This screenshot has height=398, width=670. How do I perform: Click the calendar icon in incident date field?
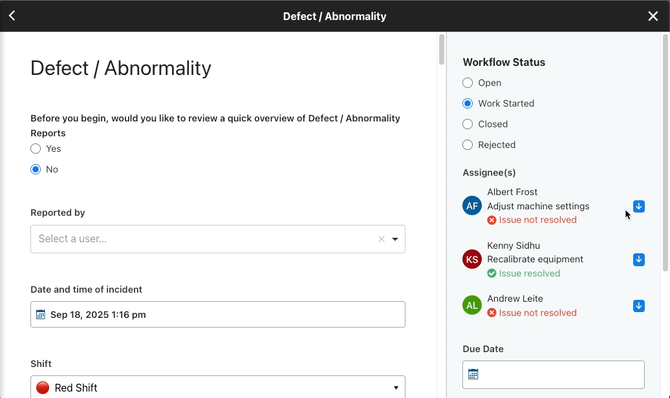coord(41,315)
